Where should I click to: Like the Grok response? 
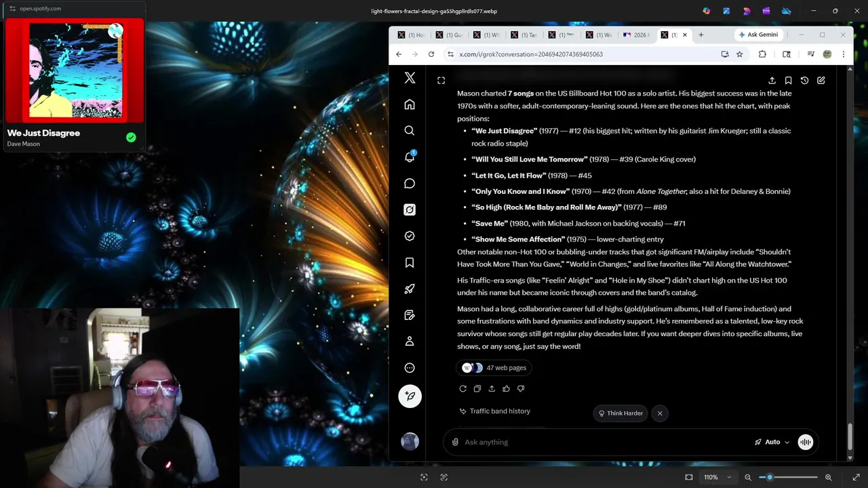point(506,388)
